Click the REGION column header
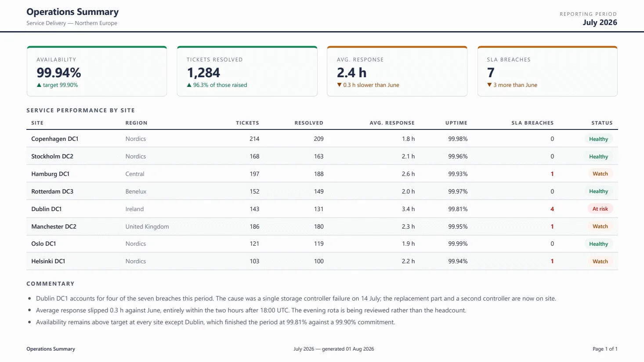 coord(136,123)
